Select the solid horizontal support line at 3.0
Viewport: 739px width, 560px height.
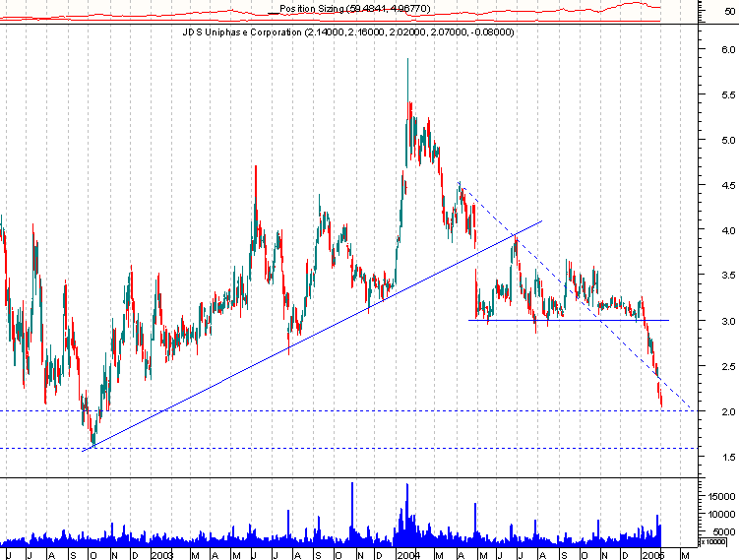point(569,320)
